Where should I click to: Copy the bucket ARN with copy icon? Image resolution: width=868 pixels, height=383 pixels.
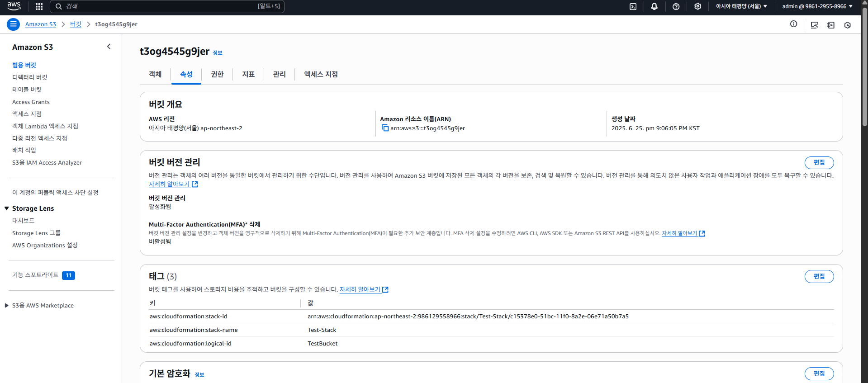tap(385, 128)
